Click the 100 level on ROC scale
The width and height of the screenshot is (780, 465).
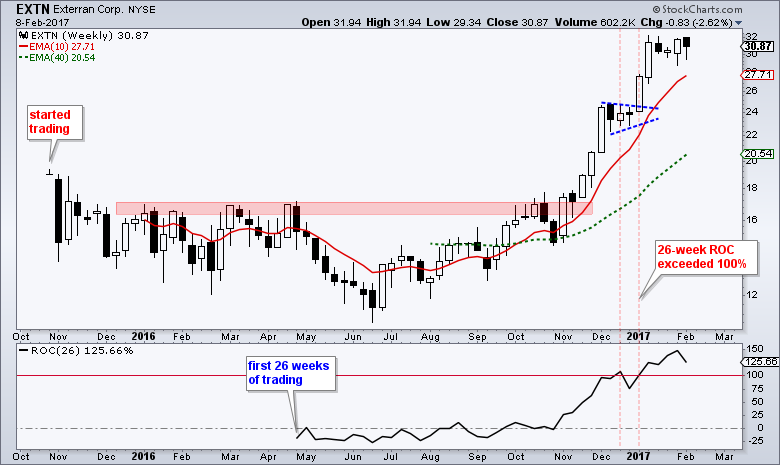(x=755, y=375)
